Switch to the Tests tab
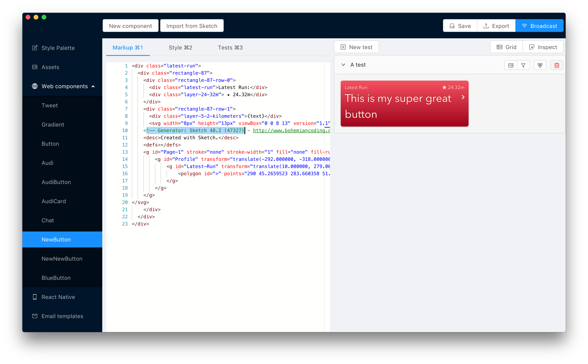Viewport: 588px width, 364px height. click(x=230, y=48)
